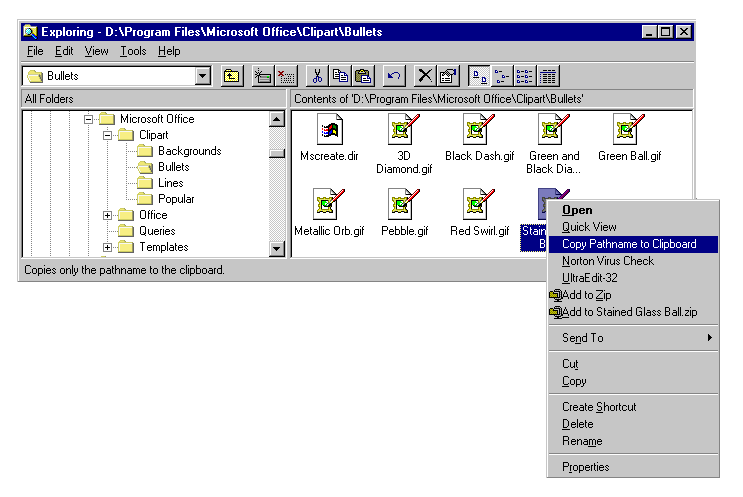Select the Pebble.gif file icon
The image size is (743, 497).
pos(404,204)
